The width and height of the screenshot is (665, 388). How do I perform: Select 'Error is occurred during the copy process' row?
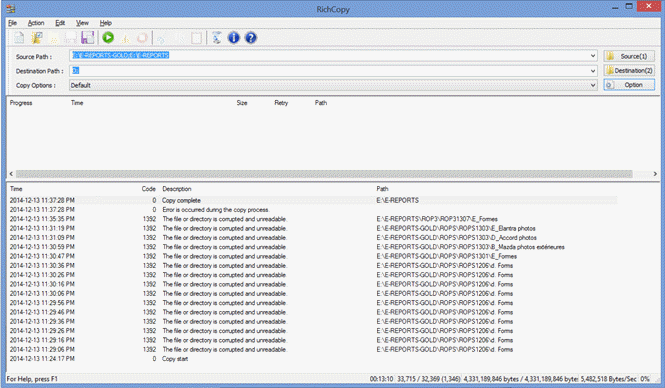click(x=313, y=209)
